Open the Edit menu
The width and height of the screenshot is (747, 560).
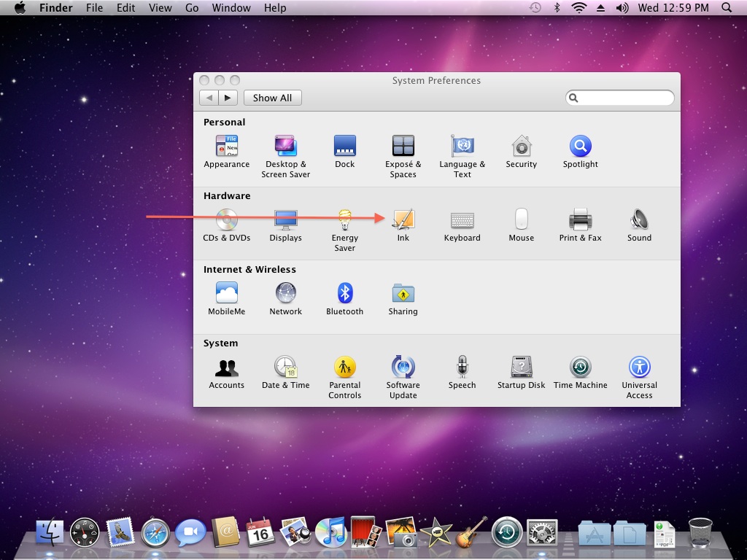tap(125, 7)
